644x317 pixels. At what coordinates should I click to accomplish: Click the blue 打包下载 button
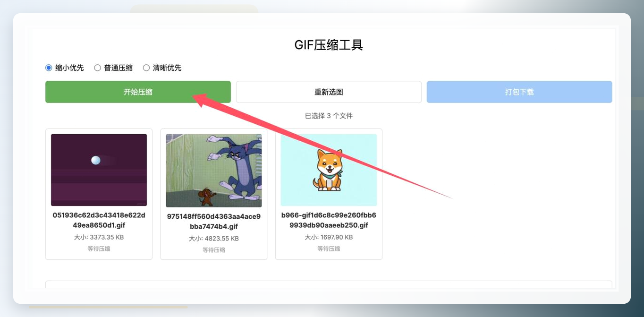[x=519, y=92]
